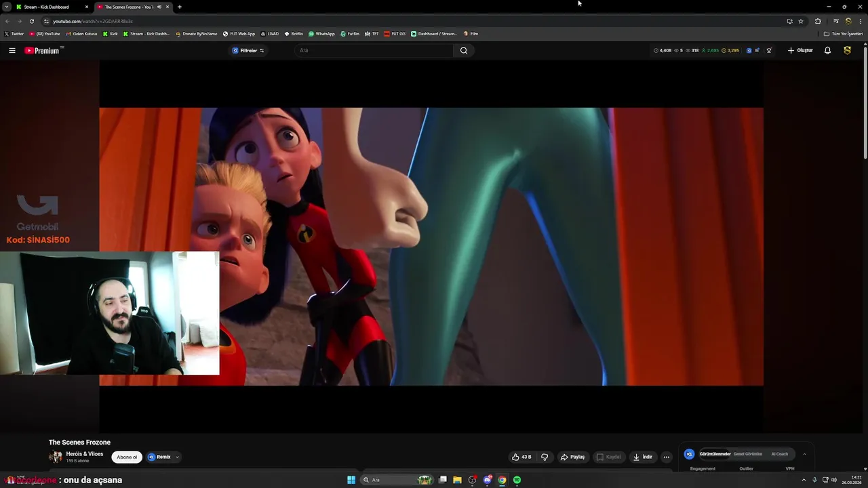Open Windows Start menu
The height and width of the screenshot is (488, 868).
pyautogui.click(x=351, y=480)
